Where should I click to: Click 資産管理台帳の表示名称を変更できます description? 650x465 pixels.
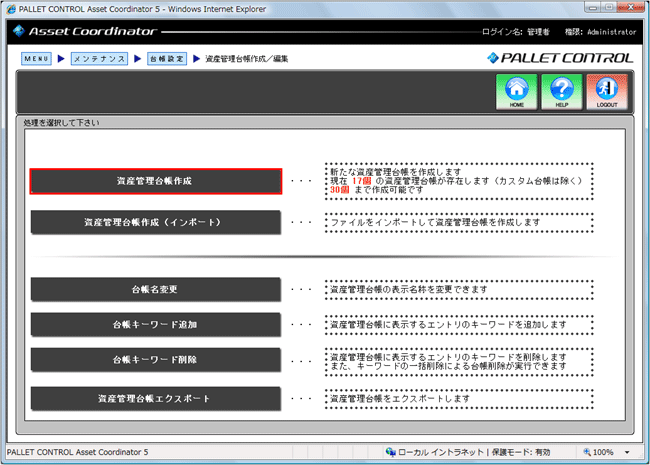pyautogui.click(x=409, y=289)
